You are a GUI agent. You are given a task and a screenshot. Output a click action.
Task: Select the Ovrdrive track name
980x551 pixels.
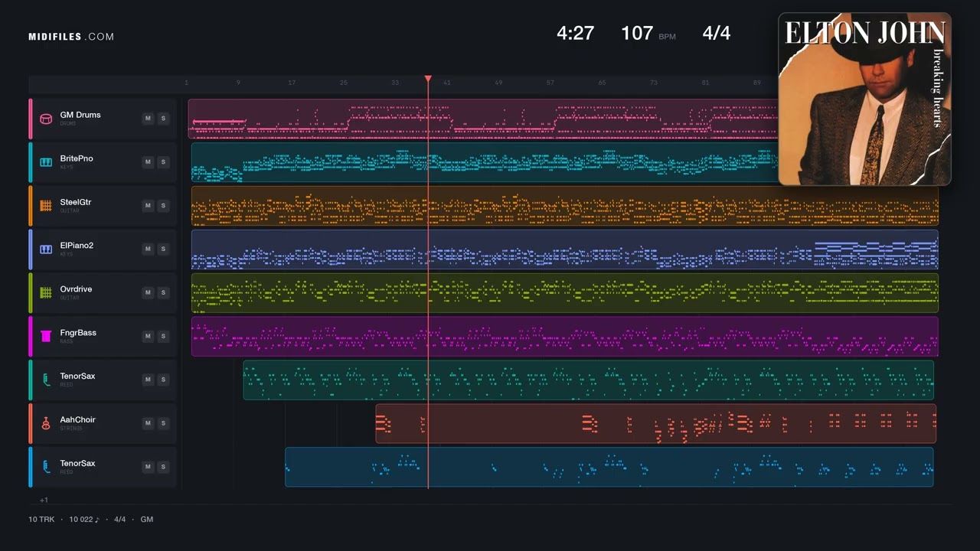[x=77, y=289]
